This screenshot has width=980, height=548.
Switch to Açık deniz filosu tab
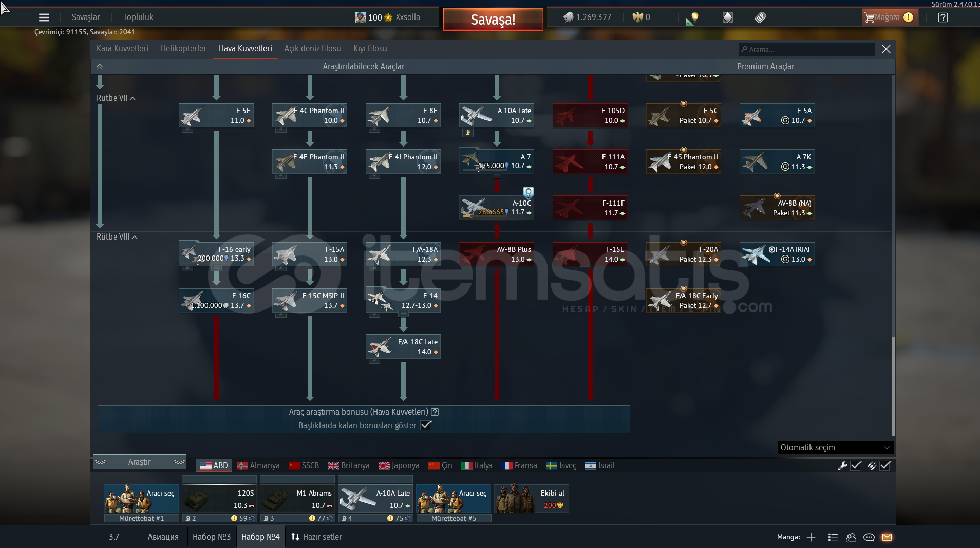click(313, 49)
